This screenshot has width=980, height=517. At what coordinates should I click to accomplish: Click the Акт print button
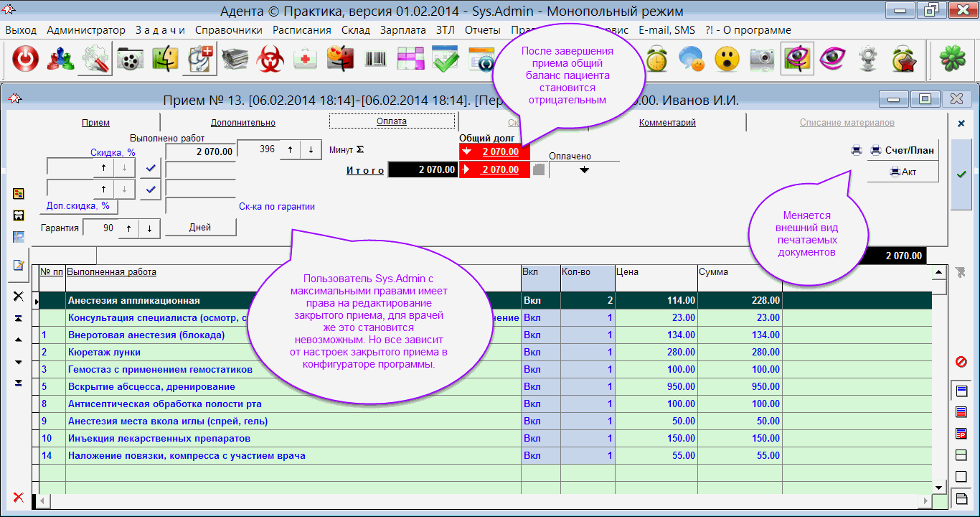pos(903,172)
